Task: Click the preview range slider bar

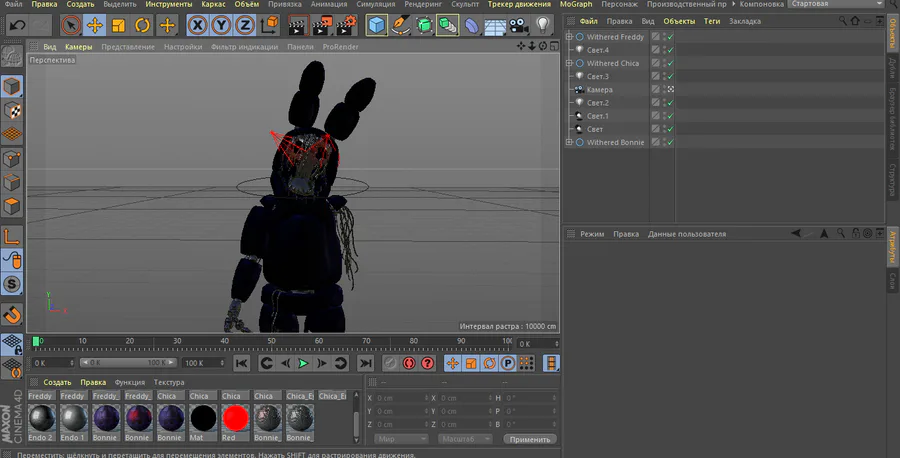Action: [x=129, y=363]
